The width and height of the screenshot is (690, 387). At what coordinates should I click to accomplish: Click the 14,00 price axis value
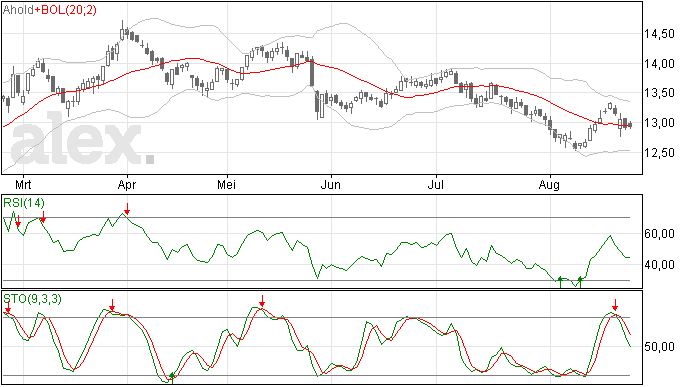coord(659,64)
